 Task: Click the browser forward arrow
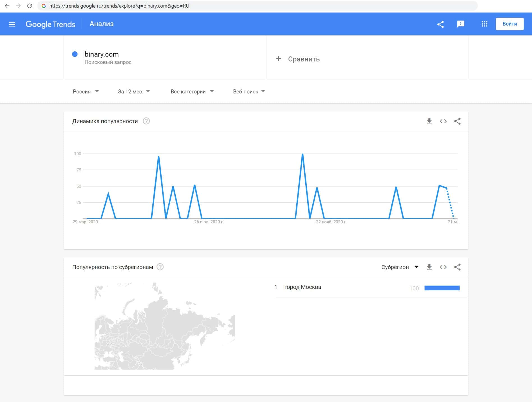tap(19, 6)
